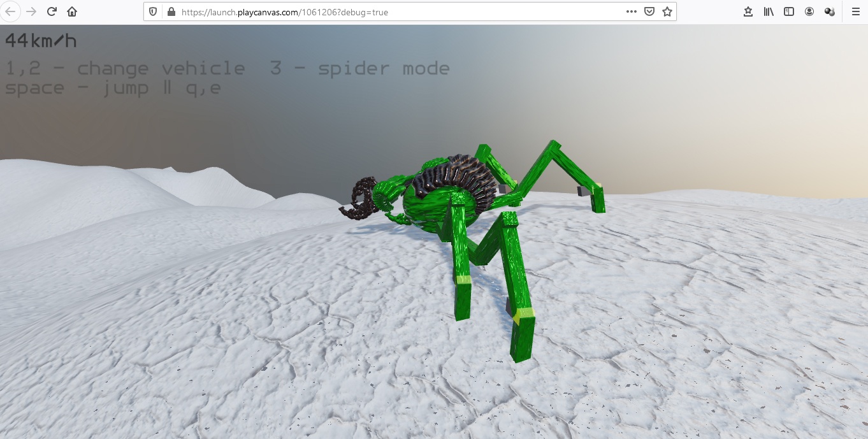
Task: Click the forward navigation arrow
Action: [31, 11]
